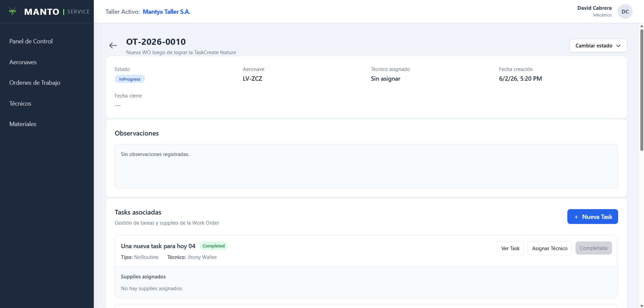Click Tipo: NoRoutine text
The height and width of the screenshot is (308, 644).
tap(139, 257)
